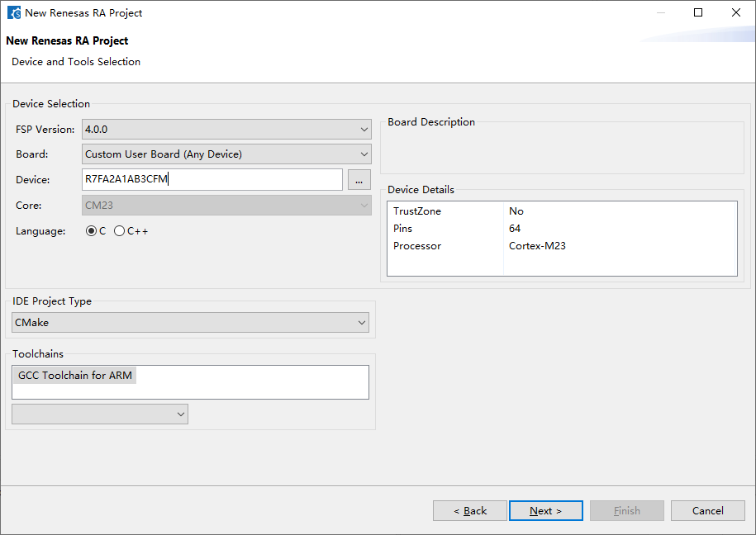The width and height of the screenshot is (756, 535).
Task: Select the C++ language radio button
Action: click(x=120, y=231)
